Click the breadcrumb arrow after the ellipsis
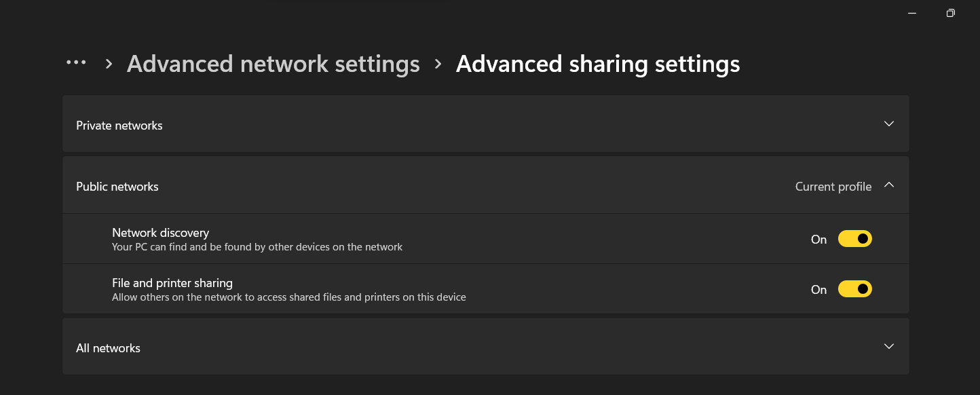980x395 pixels. [108, 64]
